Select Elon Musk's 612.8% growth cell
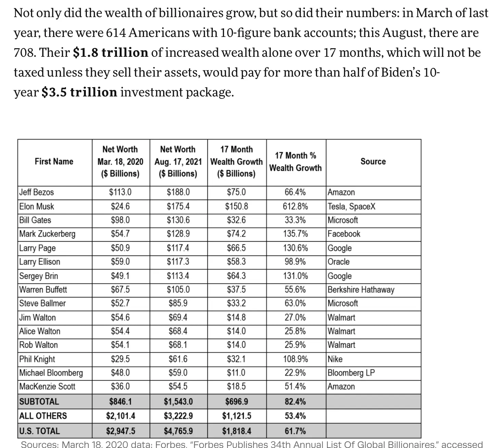The height and width of the screenshot is (448, 498). click(x=296, y=207)
